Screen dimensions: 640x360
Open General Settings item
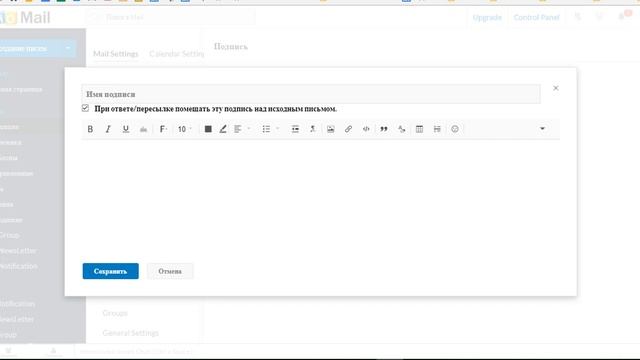point(131,333)
